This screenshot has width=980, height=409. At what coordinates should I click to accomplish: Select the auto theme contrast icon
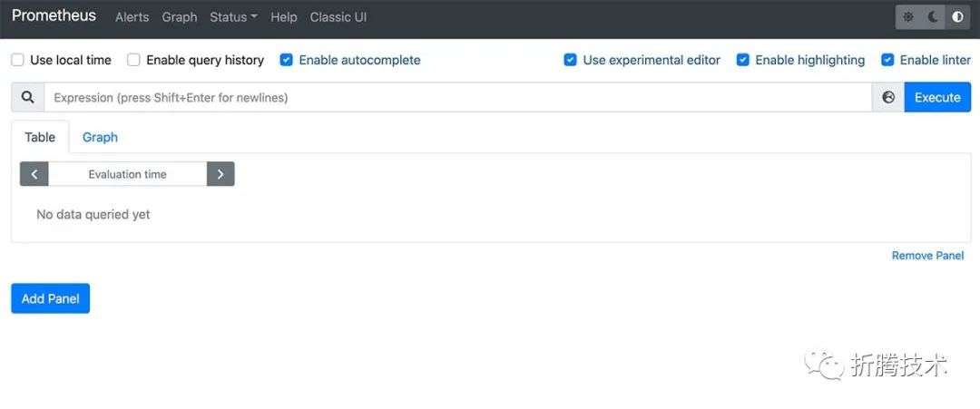click(957, 17)
